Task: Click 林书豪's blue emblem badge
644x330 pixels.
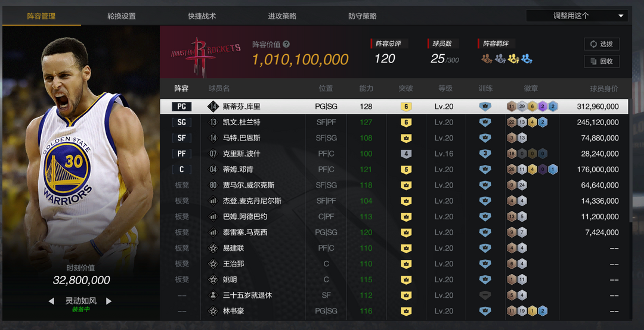Action: click(x=543, y=311)
